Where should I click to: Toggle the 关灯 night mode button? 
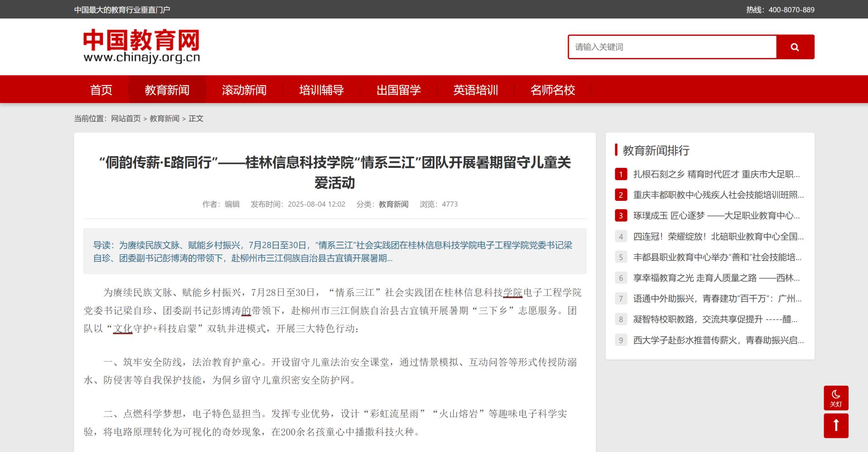835,398
